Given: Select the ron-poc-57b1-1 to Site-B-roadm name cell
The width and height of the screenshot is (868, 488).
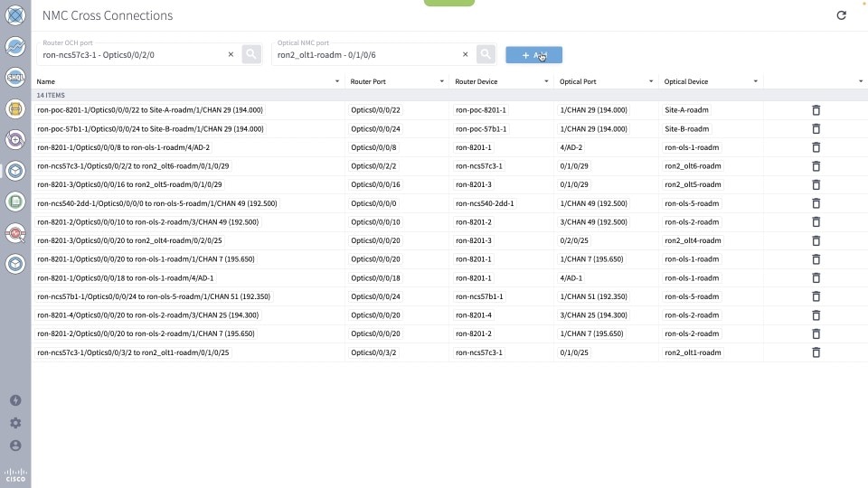Looking at the screenshot, I should (x=151, y=129).
